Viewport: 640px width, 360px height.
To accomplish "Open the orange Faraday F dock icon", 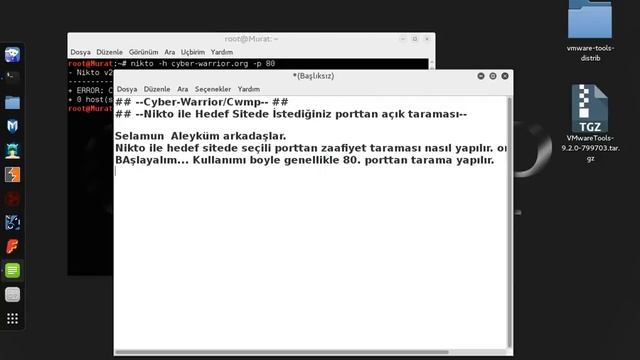I will (x=12, y=247).
